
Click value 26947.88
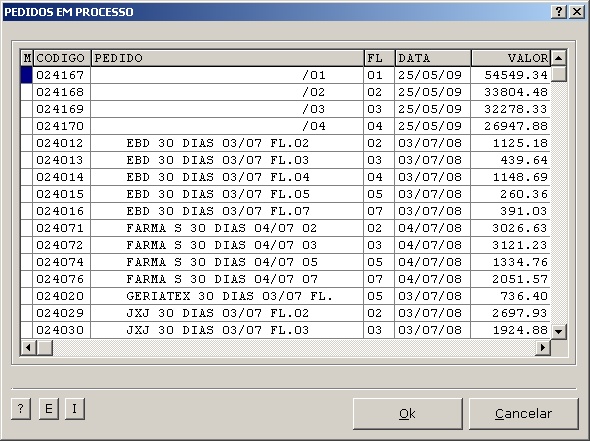tap(515, 126)
